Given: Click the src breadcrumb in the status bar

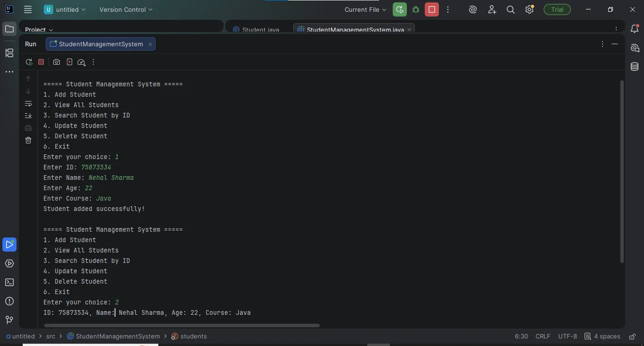Looking at the screenshot, I should pyautogui.click(x=50, y=336).
